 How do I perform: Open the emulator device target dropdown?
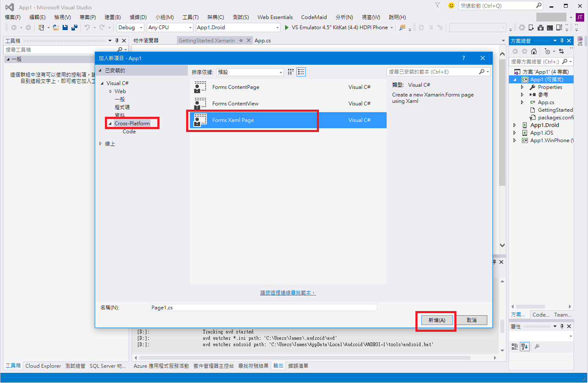tap(392, 28)
